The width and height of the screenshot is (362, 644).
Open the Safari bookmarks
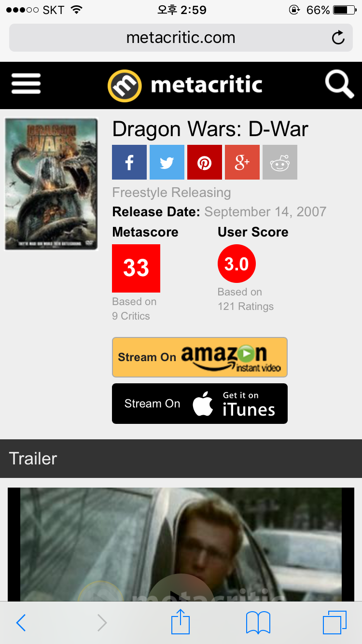coord(258,623)
